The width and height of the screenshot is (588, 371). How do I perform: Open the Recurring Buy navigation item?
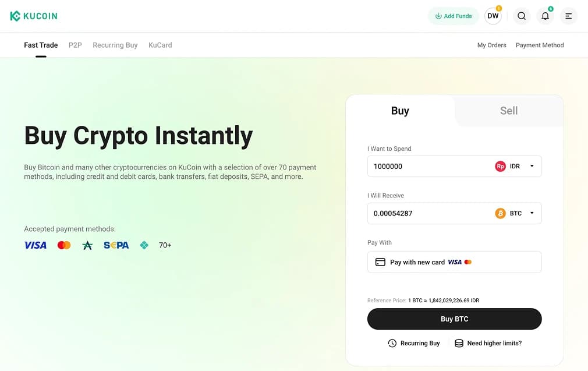[115, 45]
